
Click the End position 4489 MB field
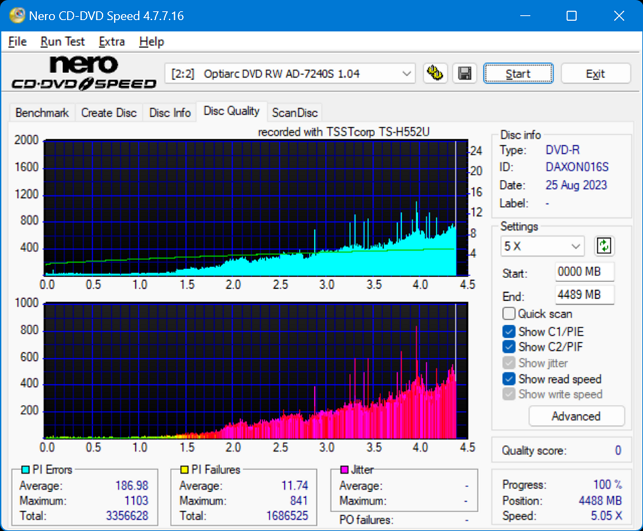pos(585,294)
